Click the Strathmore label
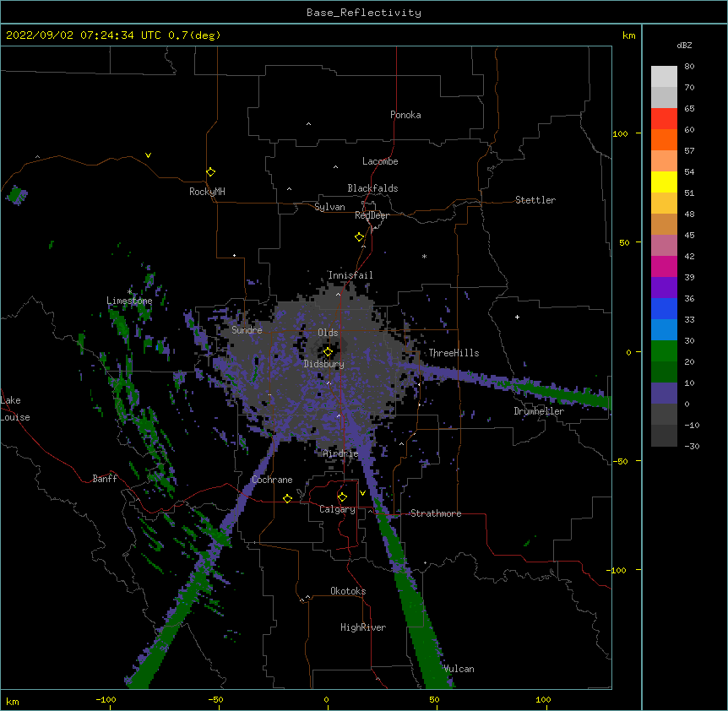 436,513
